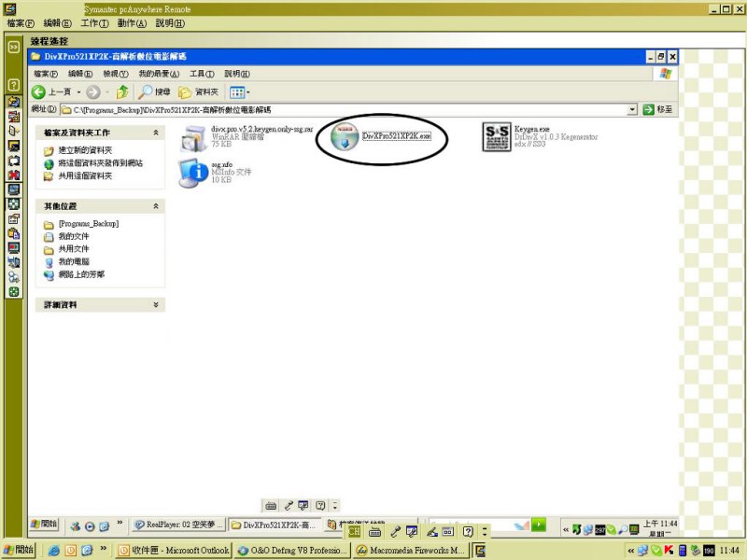Viewport: 747px width, 560px height.
Task: Go up one folder level with Up icon
Action: tap(122, 91)
